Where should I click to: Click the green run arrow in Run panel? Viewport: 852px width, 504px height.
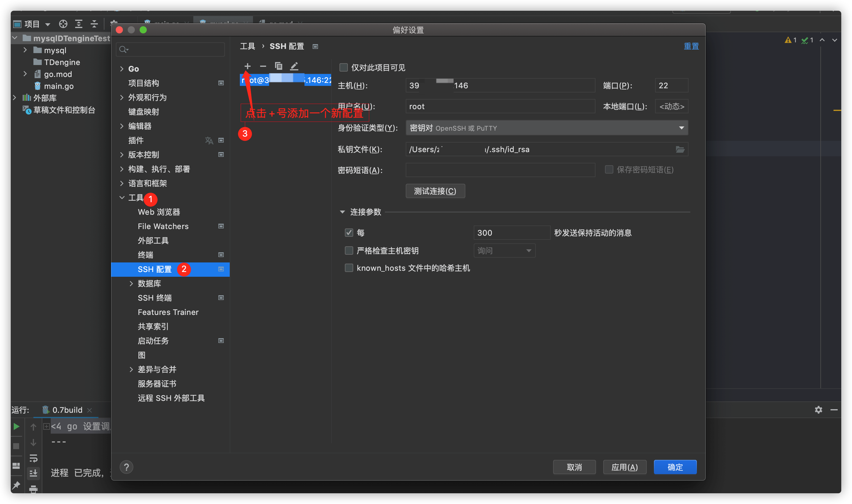pyautogui.click(x=16, y=426)
